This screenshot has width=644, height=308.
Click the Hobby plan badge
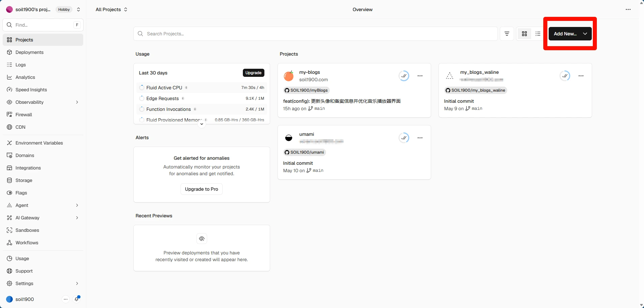(64, 9)
